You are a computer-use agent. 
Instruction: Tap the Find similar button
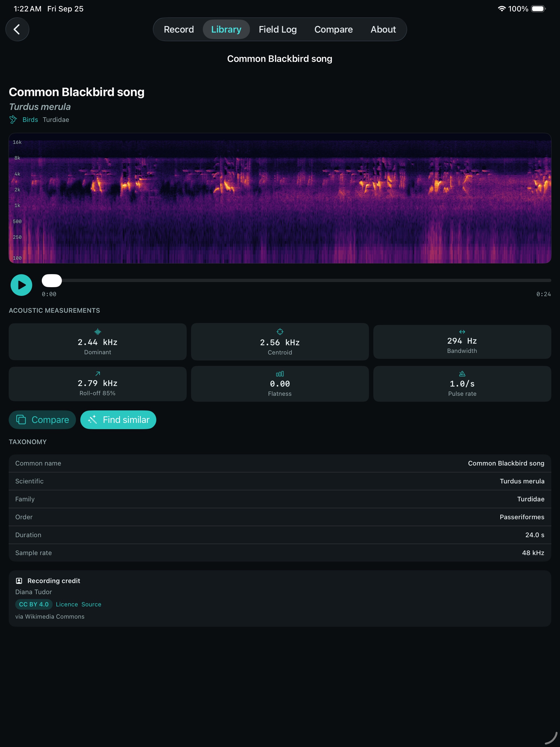point(118,420)
